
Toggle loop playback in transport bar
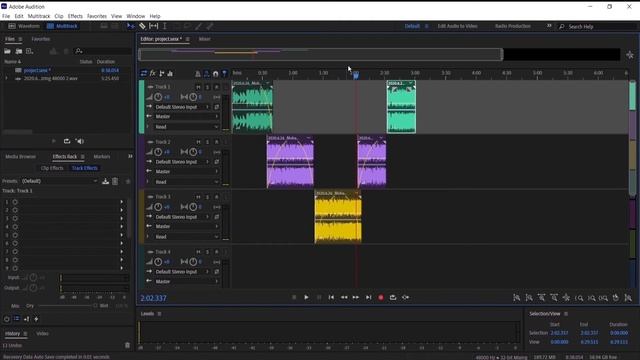click(x=393, y=298)
